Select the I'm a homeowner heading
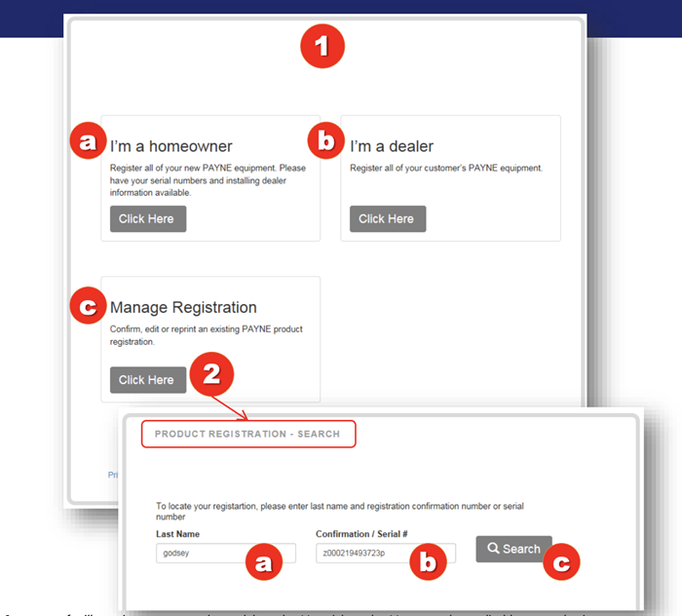This screenshot has height=616, width=682. pos(171,146)
